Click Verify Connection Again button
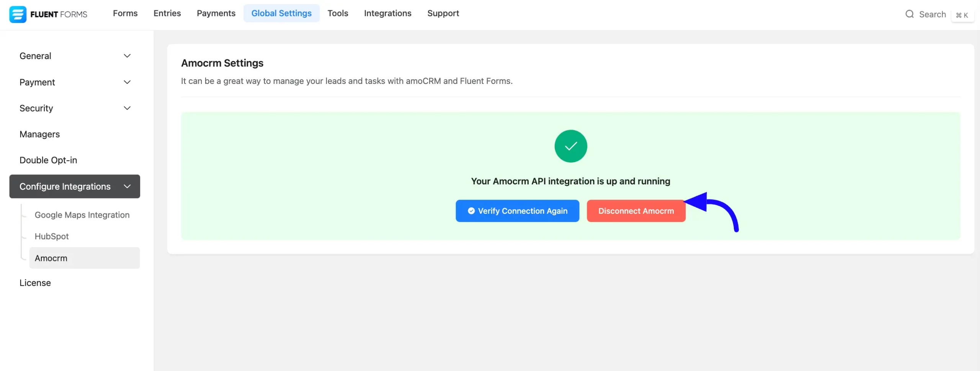The width and height of the screenshot is (980, 371). pos(517,211)
